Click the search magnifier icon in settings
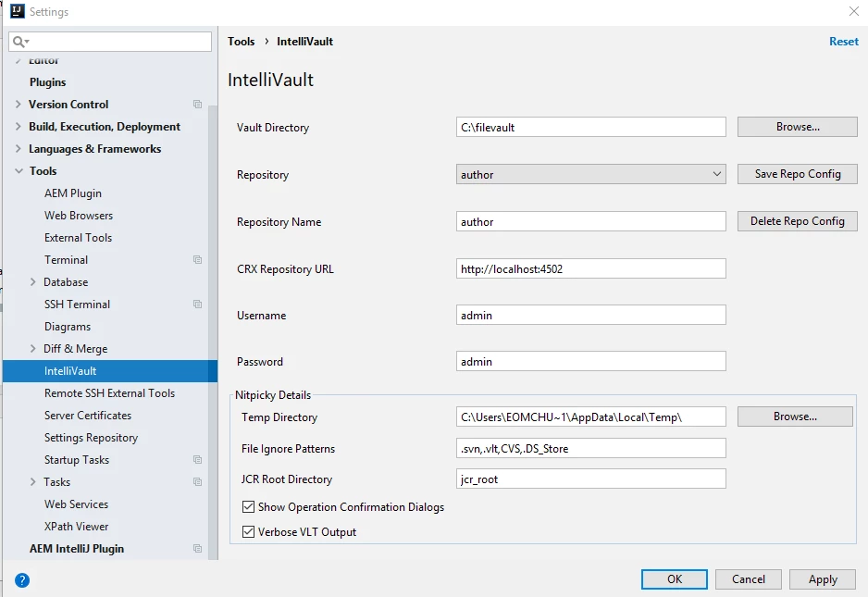Image resolution: width=868 pixels, height=597 pixels. [x=20, y=42]
